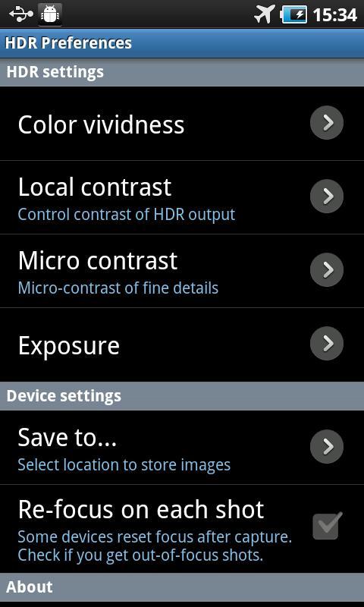Toggle the Re-focus on each shot checkbox

(328, 526)
